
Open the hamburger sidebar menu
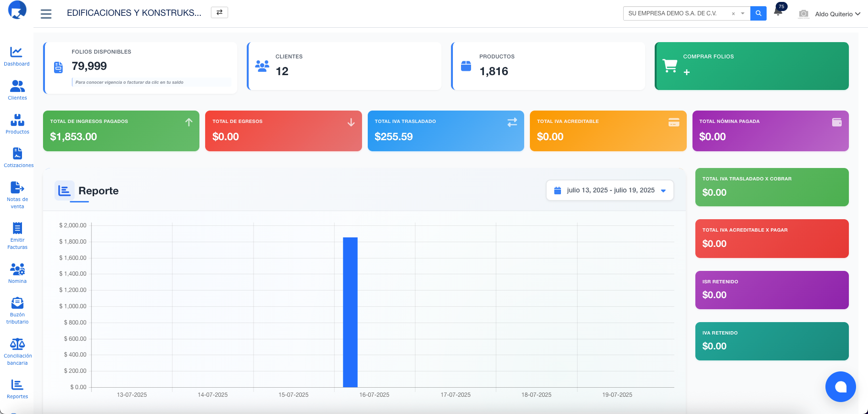(46, 14)
